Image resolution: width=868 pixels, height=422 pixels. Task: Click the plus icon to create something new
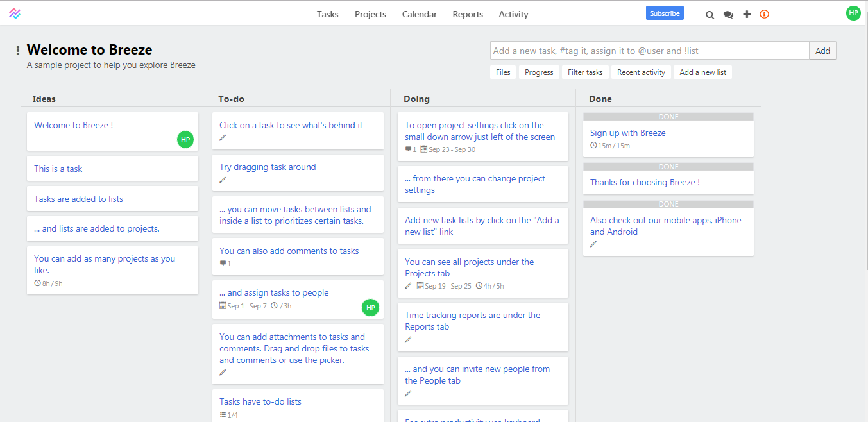[x=746, y=13]
